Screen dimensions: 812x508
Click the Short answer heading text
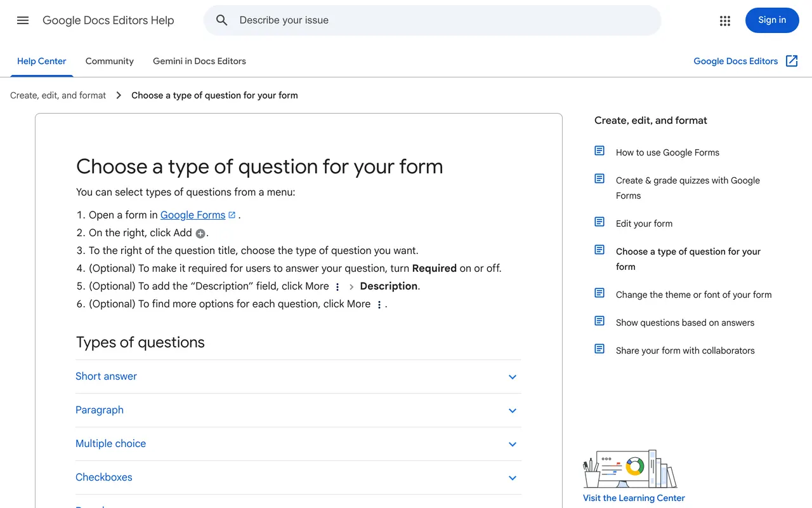point(106,377)
